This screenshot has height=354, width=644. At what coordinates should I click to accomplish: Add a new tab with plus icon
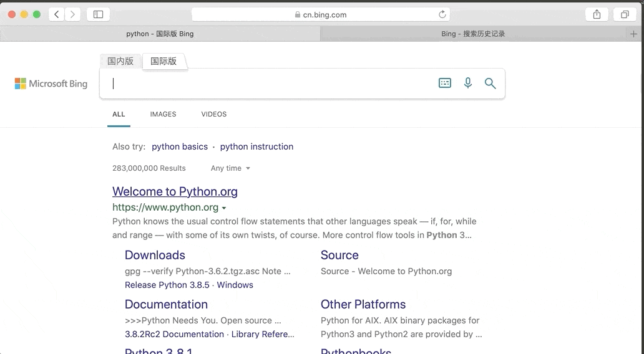(633, 34)
